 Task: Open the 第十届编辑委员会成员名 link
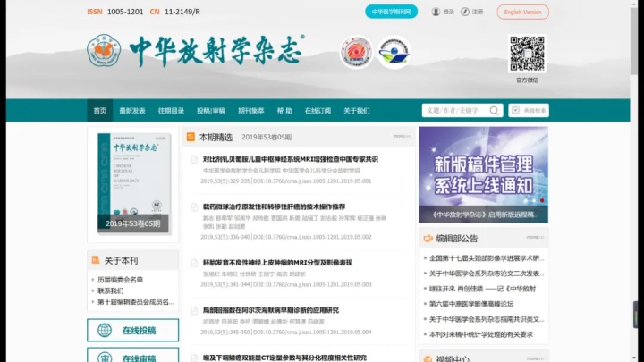click(x=136, y=302)
